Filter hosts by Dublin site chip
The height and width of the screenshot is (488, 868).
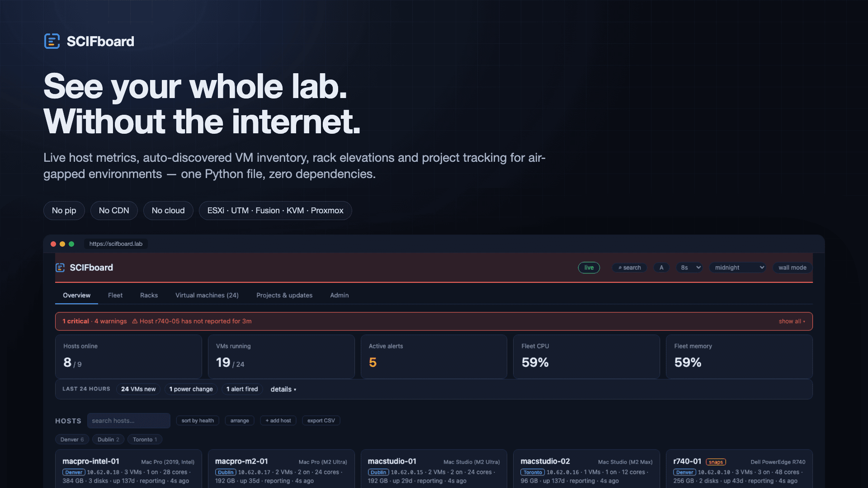click(x=108, y=440)
